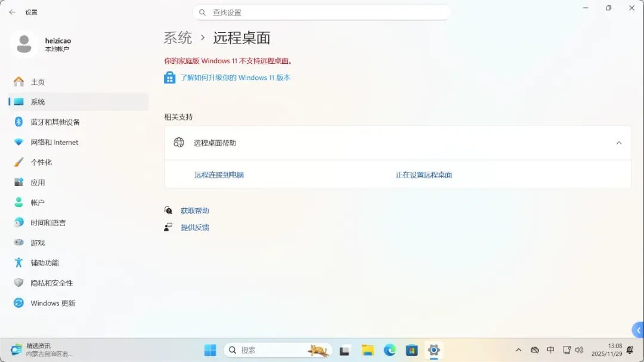Click the Xbox icon beside 游戏
This screenshot has height=362, width=644.
[18, 242]
